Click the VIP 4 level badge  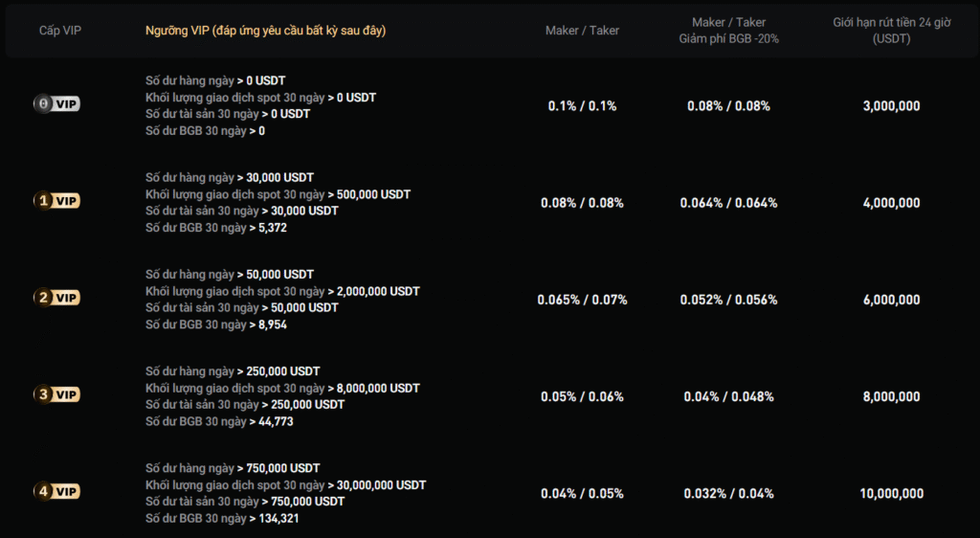click(x=56, y=491)
